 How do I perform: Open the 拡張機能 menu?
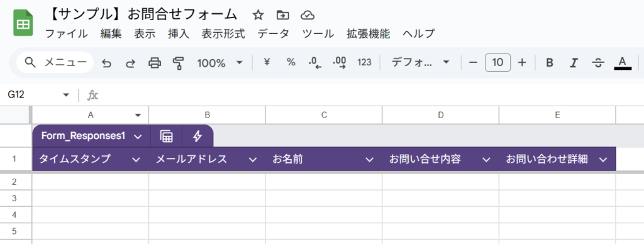[368, 34]
